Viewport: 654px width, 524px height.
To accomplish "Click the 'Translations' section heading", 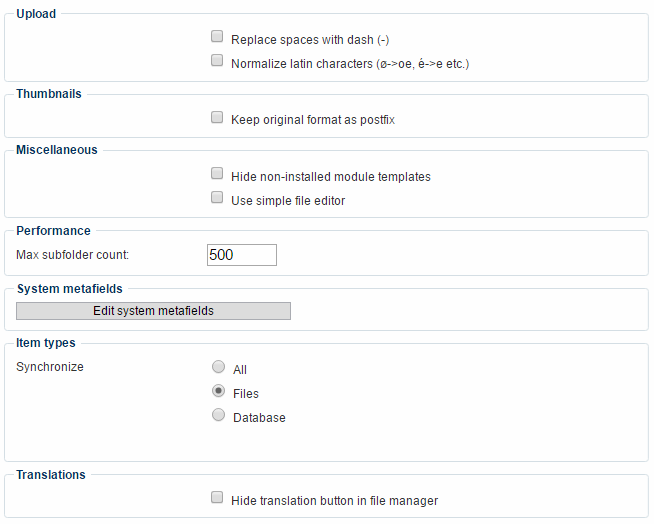I will click(x=51, y=475).
